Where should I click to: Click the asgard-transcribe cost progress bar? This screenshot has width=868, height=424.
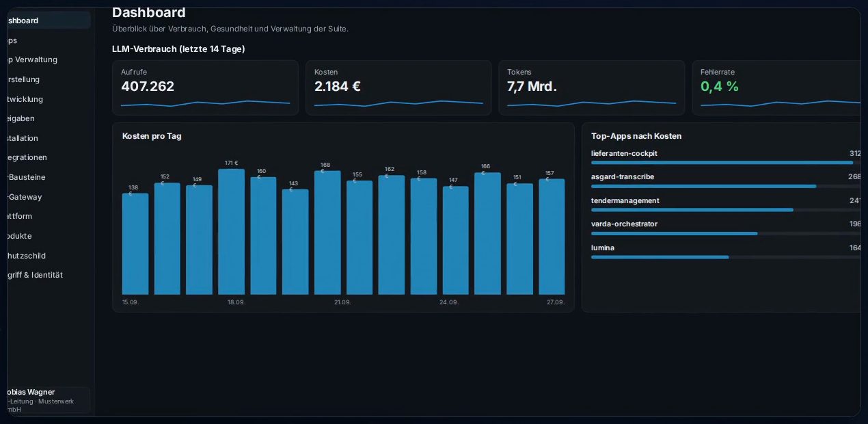point(726,186)
